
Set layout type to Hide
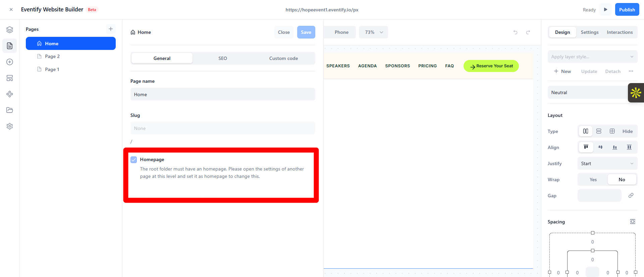pos(628,131)
